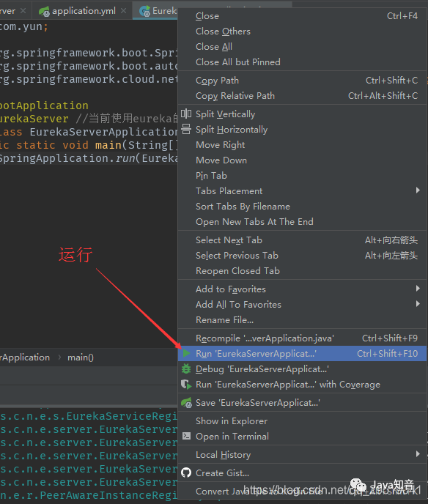Expand the Local History submenu arrow
This screenshot has width=428, height=504.
(418, 454)
